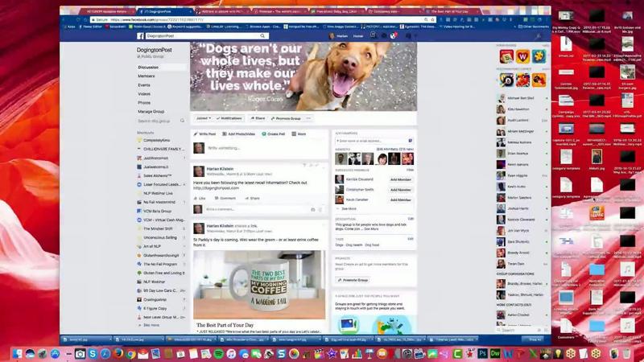Click the search magnifier in Facebook search bar
644x362 pixels.
coord(262,36)
